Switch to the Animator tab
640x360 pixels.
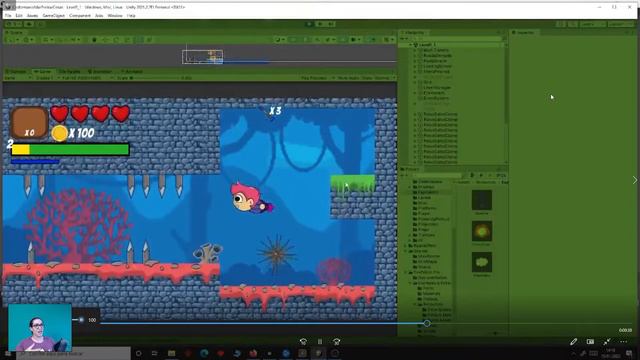[131, 71]
